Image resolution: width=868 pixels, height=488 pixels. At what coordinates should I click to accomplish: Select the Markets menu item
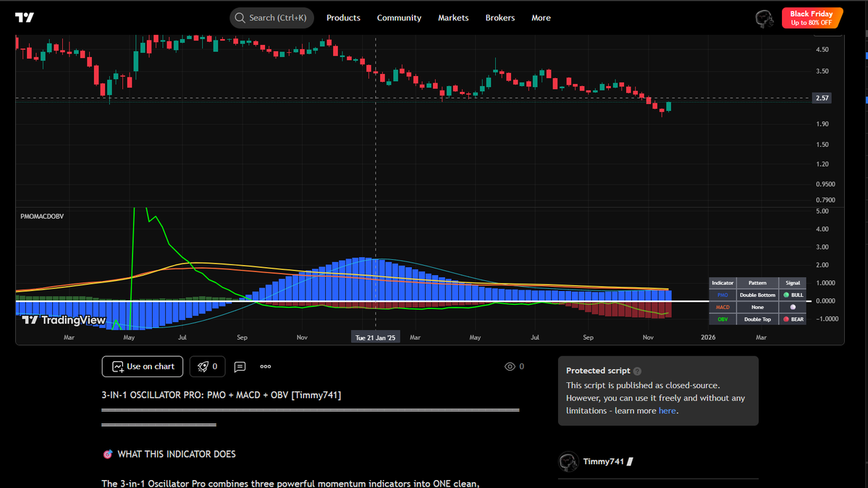pos(453,17)
